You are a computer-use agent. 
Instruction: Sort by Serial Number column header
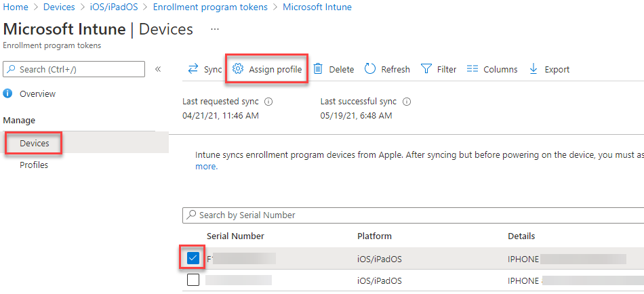235,236
